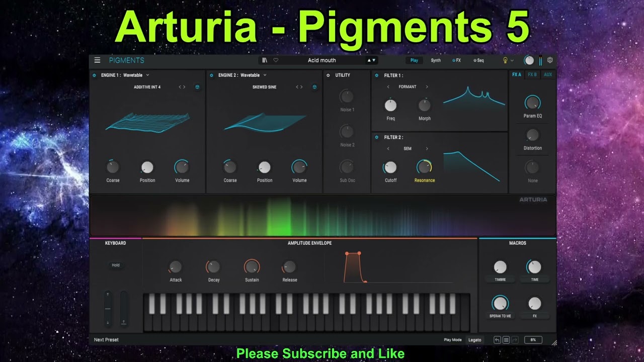This screenshot has width=644, height=362.
Task: Click the undo arrow in the bottom bar
Action: (x=497, y=340)
